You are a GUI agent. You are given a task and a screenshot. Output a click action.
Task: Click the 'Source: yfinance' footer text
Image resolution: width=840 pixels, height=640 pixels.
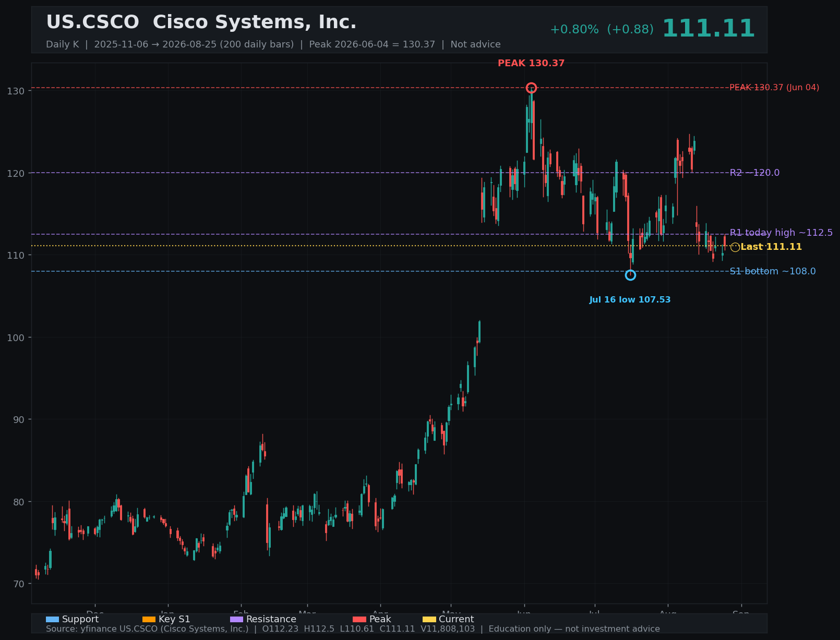[353, 629]
